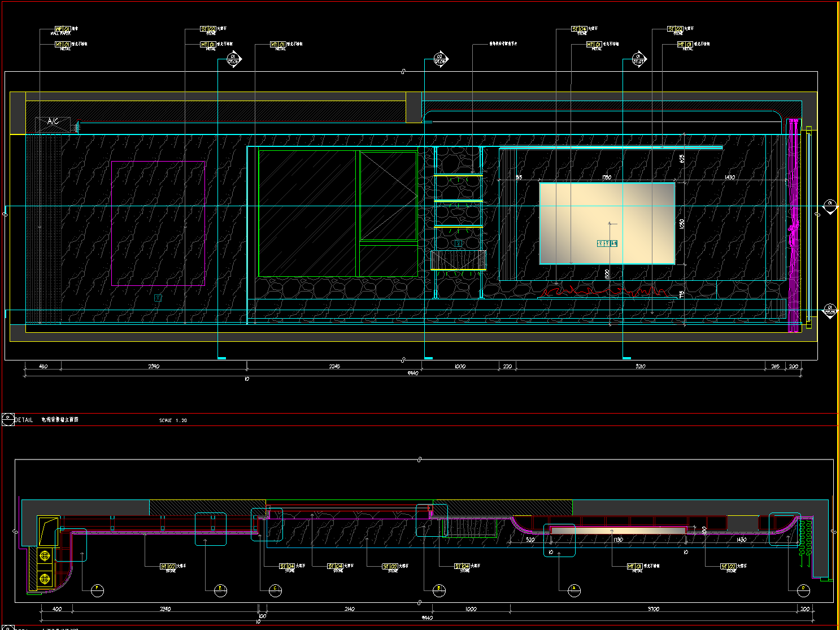Click the glowing TV screen in elevation
The height and width of the screenshot is (630, 840).
[x=607, y=223]
